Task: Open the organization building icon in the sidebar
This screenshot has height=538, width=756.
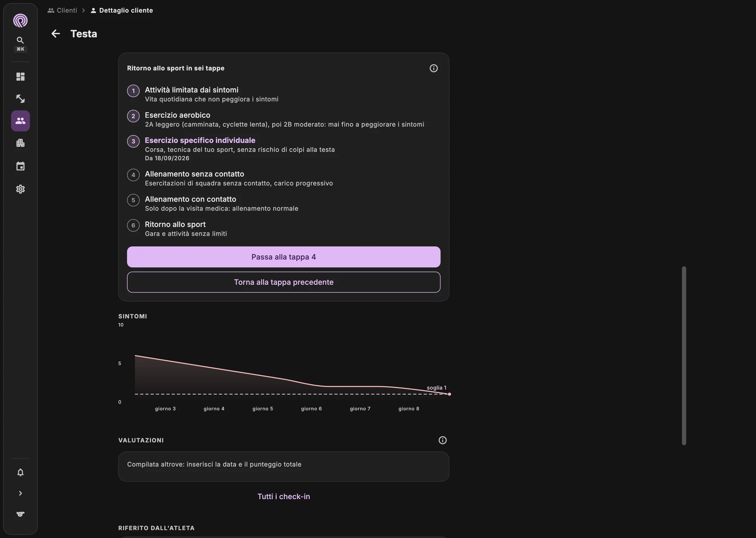Action: (20, 143)
